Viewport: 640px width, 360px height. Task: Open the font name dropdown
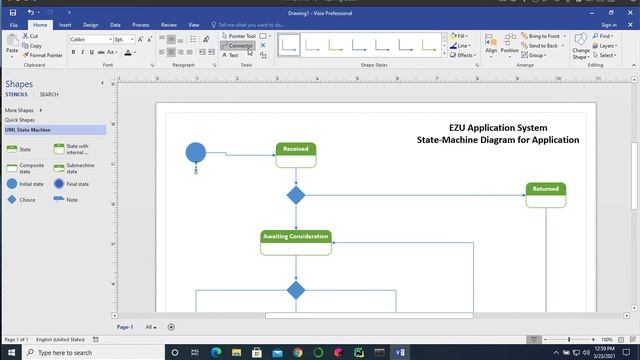tap(110, 40)
